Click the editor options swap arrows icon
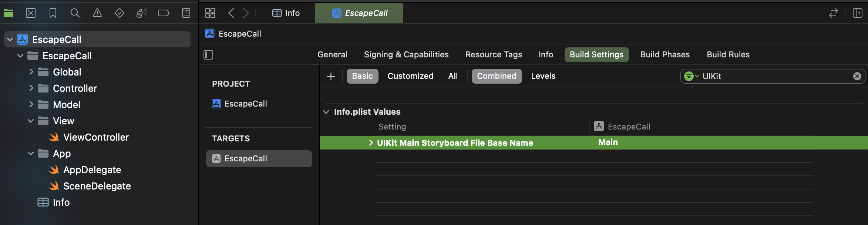The width and height of the screenshot is (868, 225). coord(833,13)
